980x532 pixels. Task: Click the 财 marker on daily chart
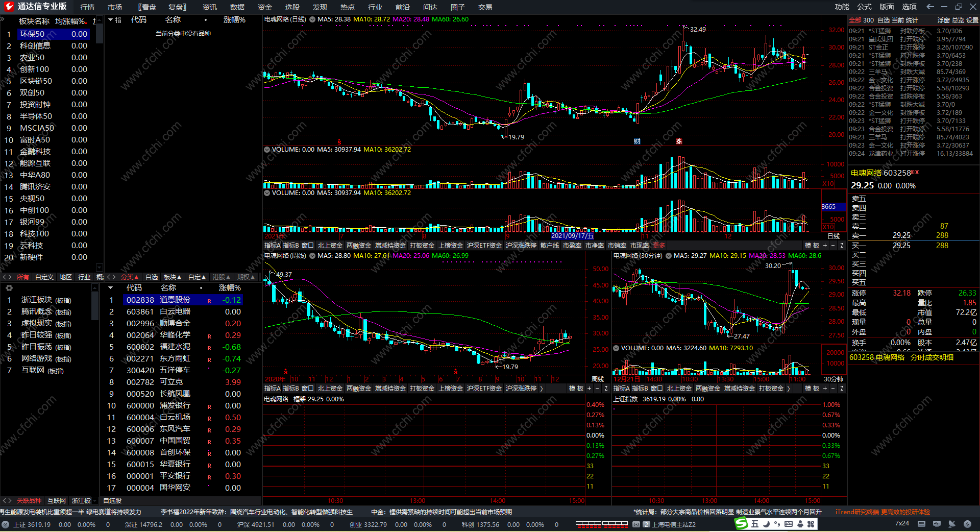point(637,141)
